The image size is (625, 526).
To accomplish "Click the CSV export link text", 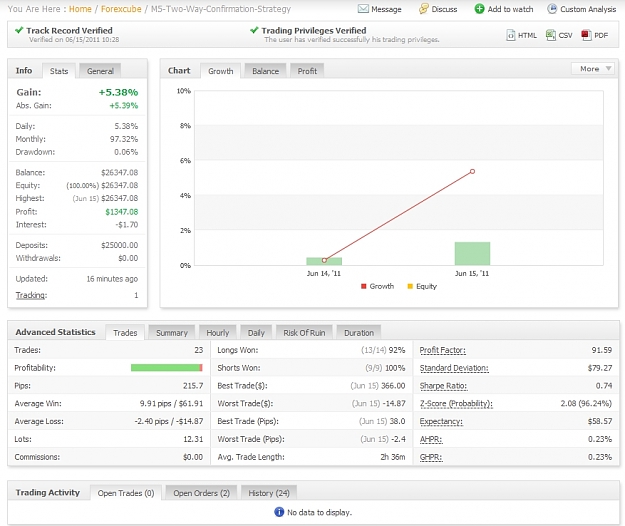I will [x=565, y=35].
